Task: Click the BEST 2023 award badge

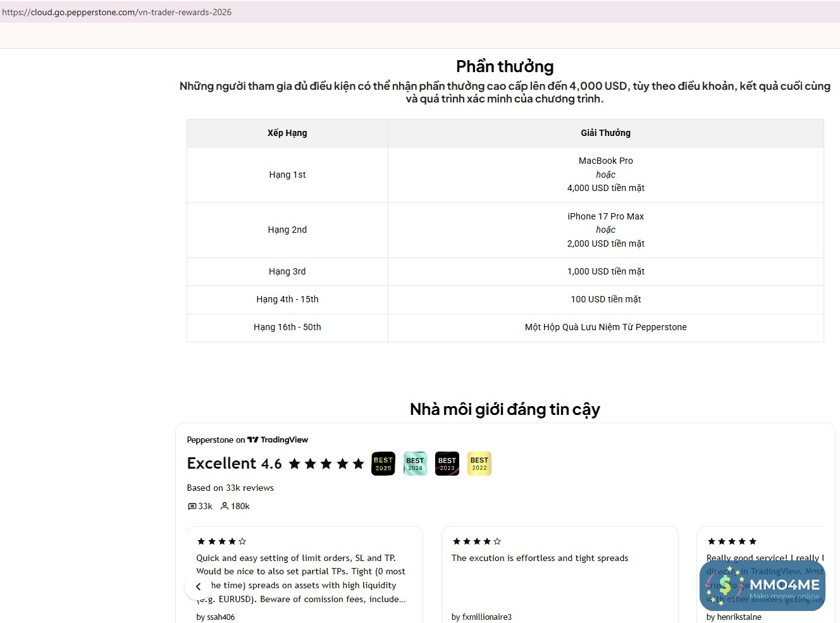Action: coord(447,464)
